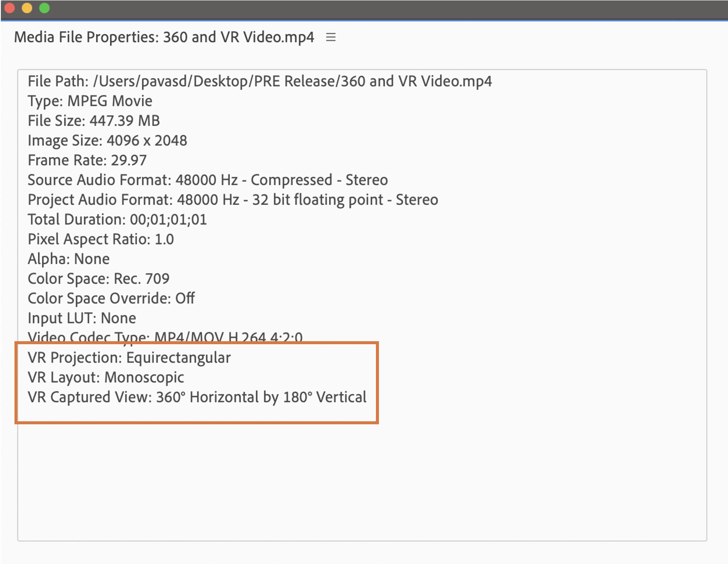Click the Type: MPEG Movie line
This screenshot has height=564, width=728.
click(90, 101)
